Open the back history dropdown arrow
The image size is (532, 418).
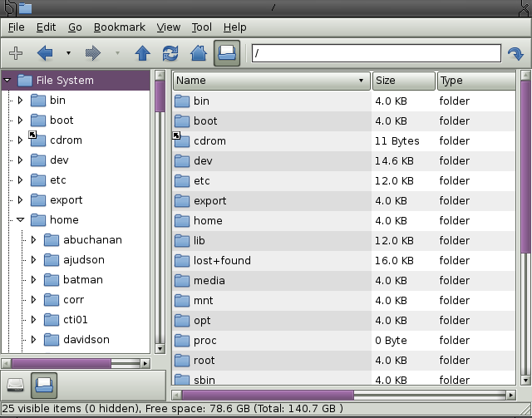(x=68, y=53)
